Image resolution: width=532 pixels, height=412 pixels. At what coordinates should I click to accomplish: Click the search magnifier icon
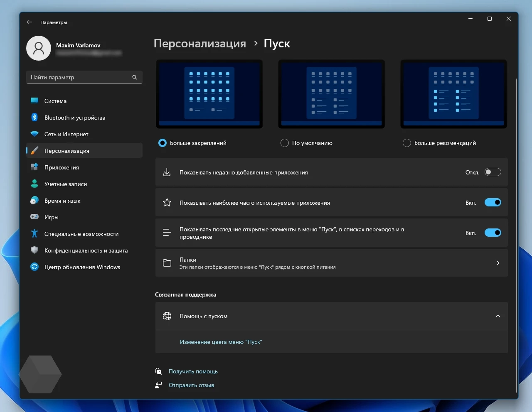135,77
